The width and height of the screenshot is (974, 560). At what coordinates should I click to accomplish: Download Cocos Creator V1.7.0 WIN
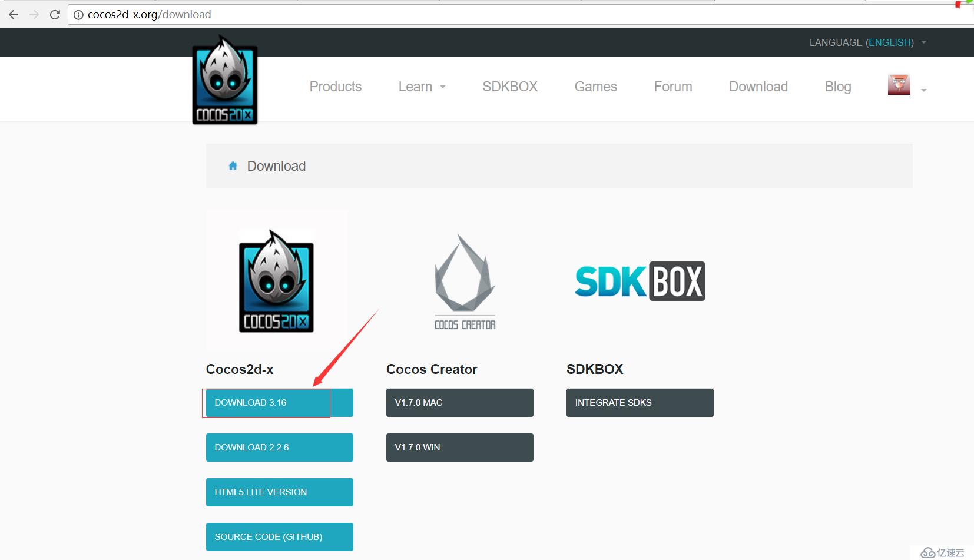click(460, 448)
